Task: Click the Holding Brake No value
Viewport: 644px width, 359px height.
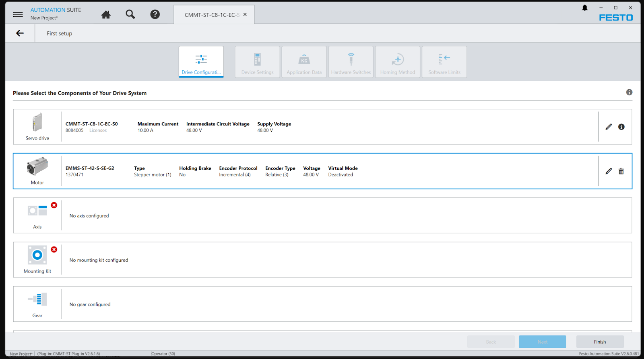Action: (182, 174)
